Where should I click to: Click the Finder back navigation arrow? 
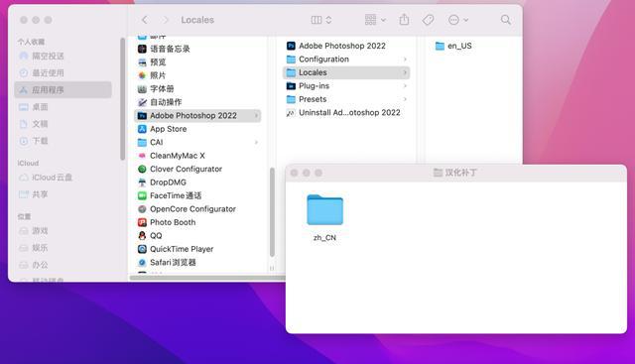pos(145,20)
